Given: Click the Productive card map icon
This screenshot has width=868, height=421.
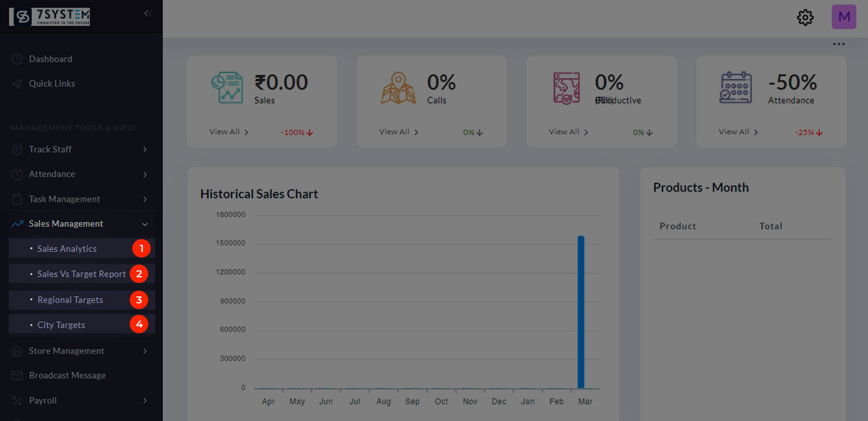Looking at the screenshot, I should (x=567, y=88).
